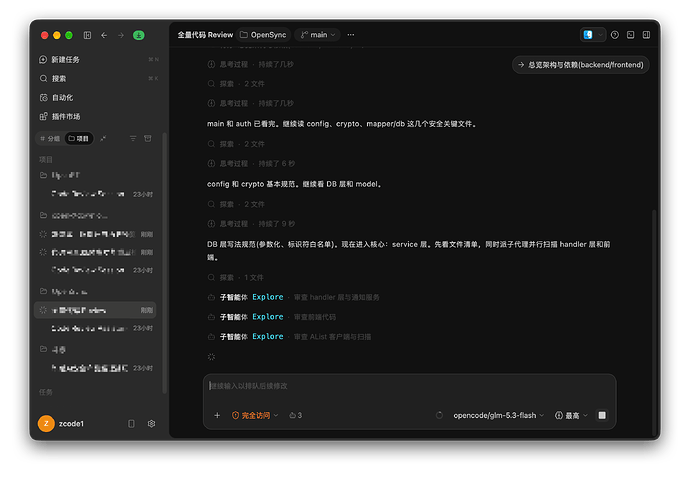
Task: Open settings gear at sidebar bottom
Action: (x=151, y=424)
